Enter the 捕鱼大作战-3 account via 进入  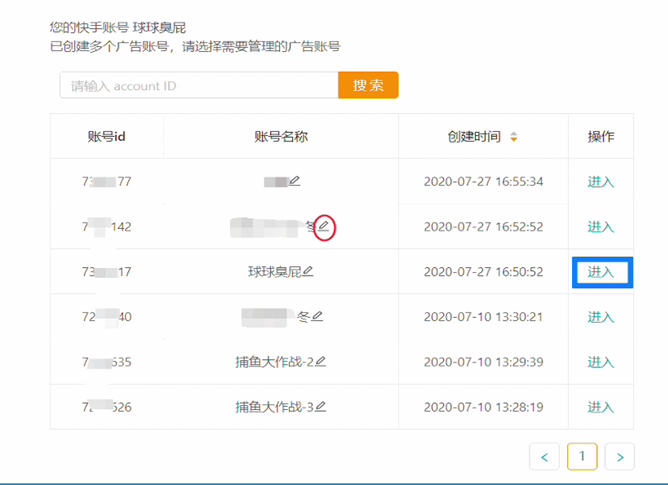tap(601, 407)
